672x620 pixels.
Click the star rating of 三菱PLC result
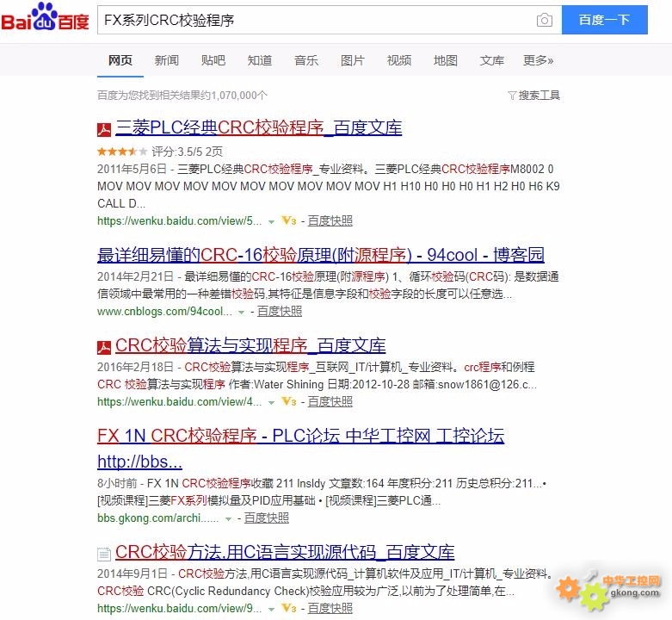click(x=122, y=152)
